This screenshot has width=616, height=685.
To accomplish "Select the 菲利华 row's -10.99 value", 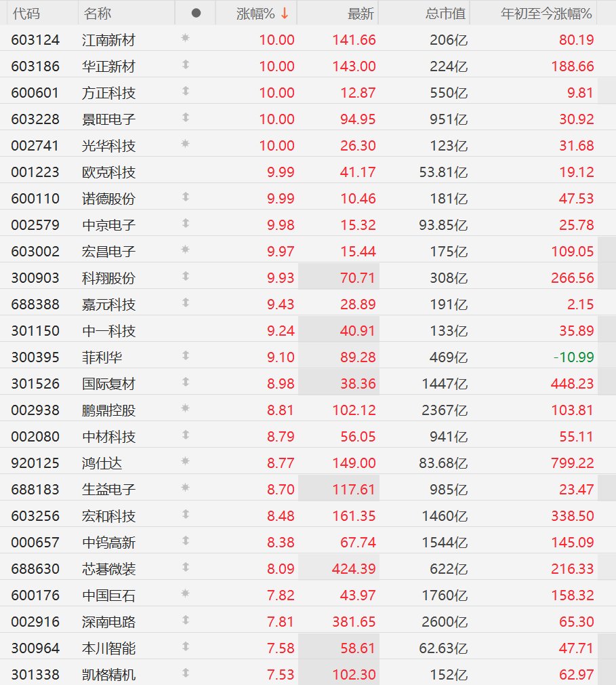I will pos(574,357).
